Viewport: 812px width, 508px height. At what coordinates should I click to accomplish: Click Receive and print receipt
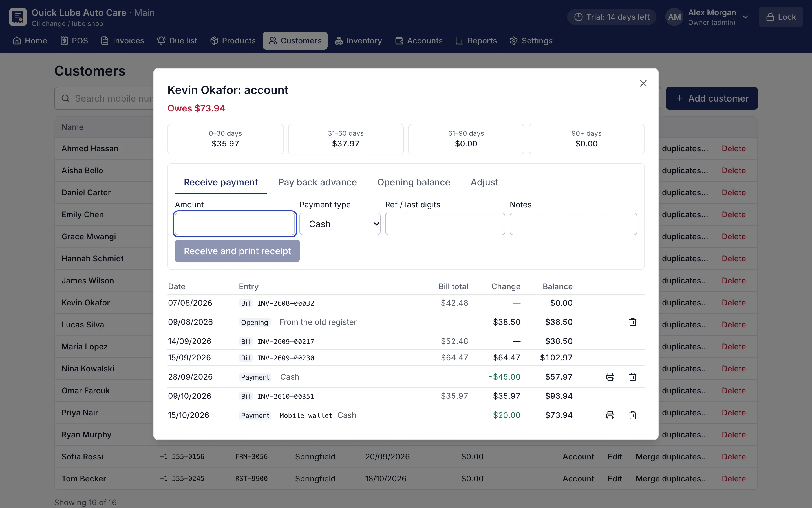pos(237,251)
